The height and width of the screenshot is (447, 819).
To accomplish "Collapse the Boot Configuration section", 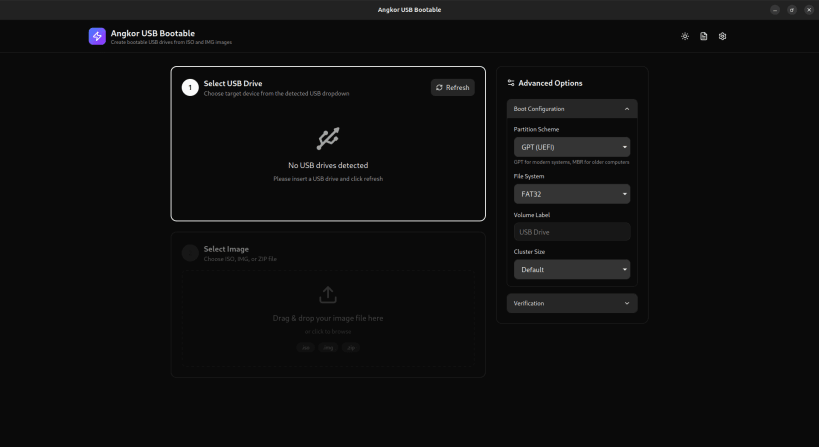I will coord(572,109).
